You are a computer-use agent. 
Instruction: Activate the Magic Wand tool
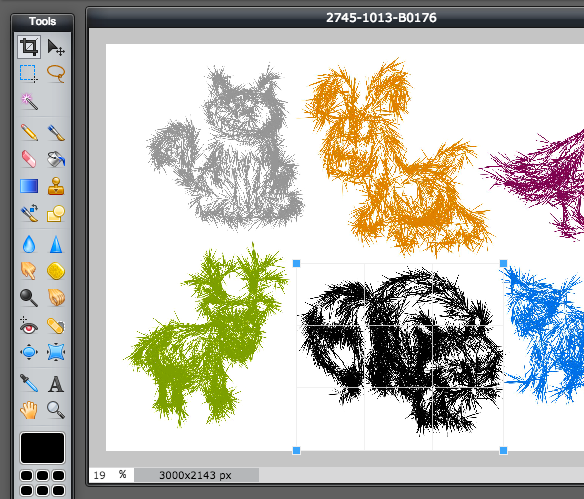29,101
